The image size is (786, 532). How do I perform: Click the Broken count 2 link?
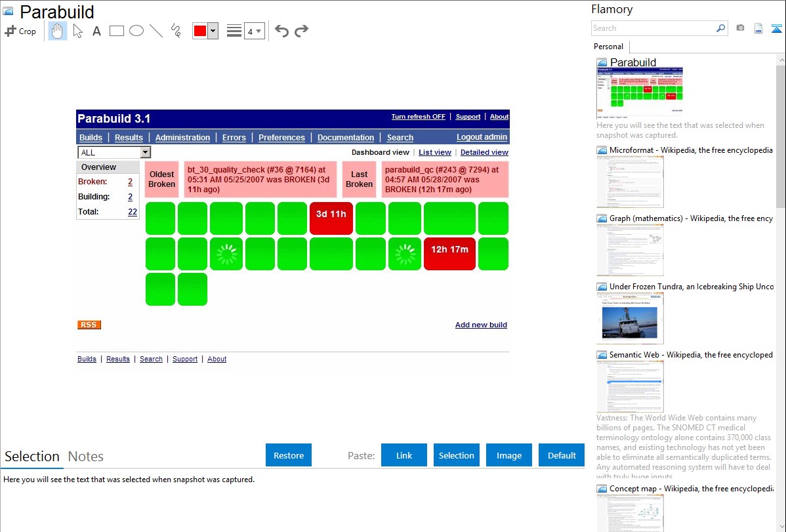[131, 182]
